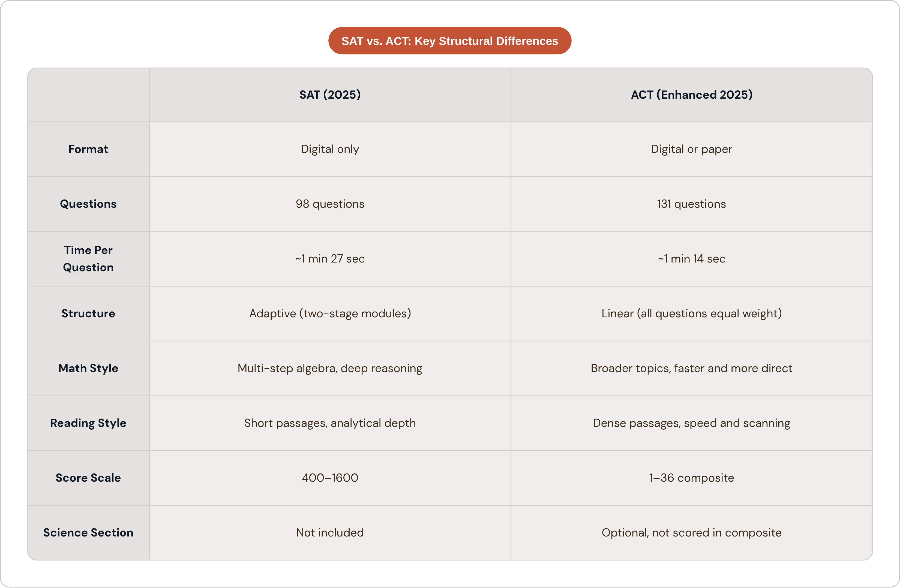The height and width of the screenshot is (588, 900).
Task: Click 'Optional, not scored in composite' cell
Action: [x=692, y=533]
